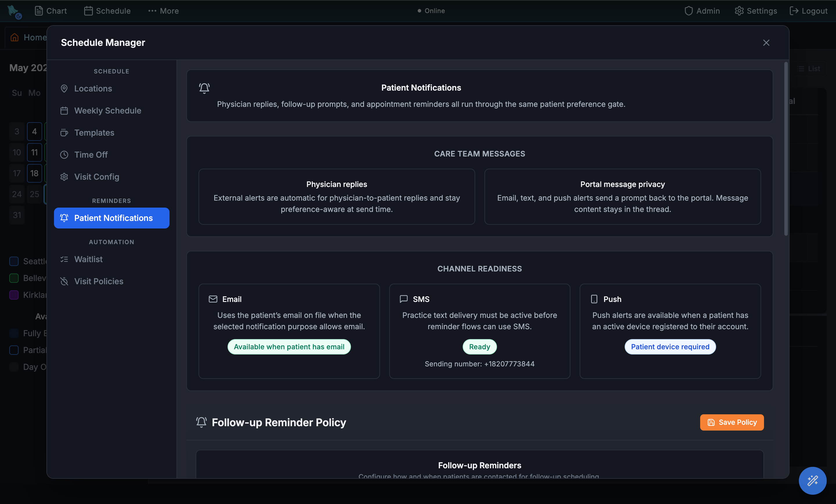Open Waitlist automation section

pos(111,259)
